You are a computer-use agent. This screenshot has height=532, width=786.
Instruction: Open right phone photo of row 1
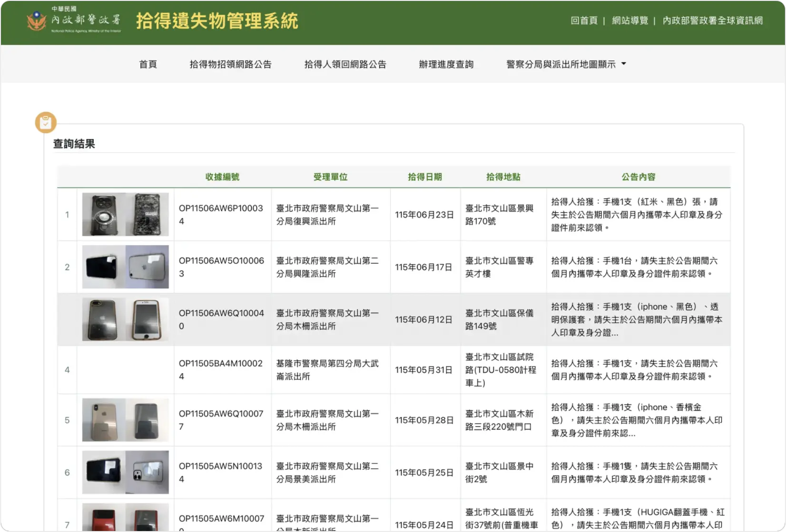pos(147,214)
